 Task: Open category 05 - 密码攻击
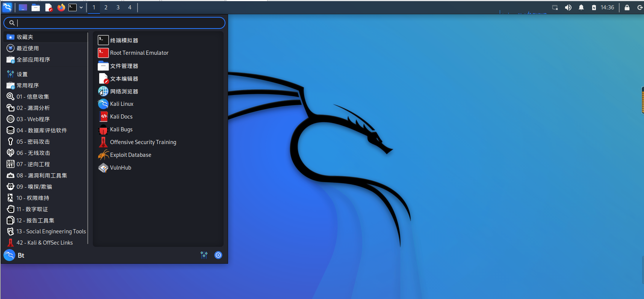pos(46,142)
